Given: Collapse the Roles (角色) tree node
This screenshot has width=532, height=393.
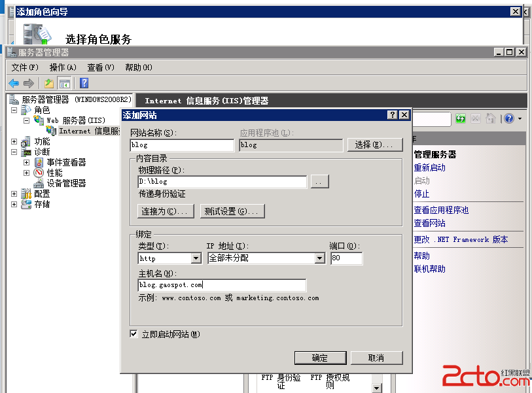Looking at the screenshot, I should [14, 110].
